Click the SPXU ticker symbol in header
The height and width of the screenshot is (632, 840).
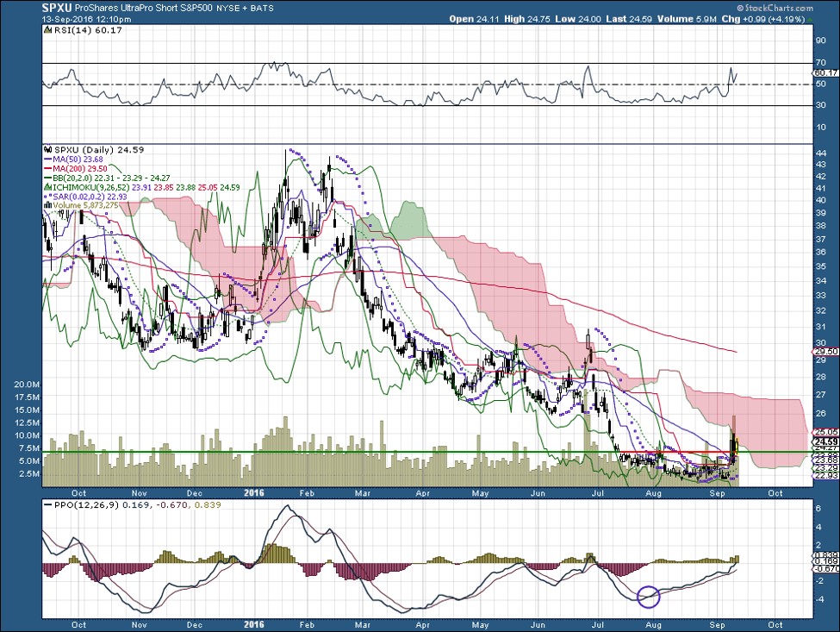pyautogui.click(x=57, y=8)
